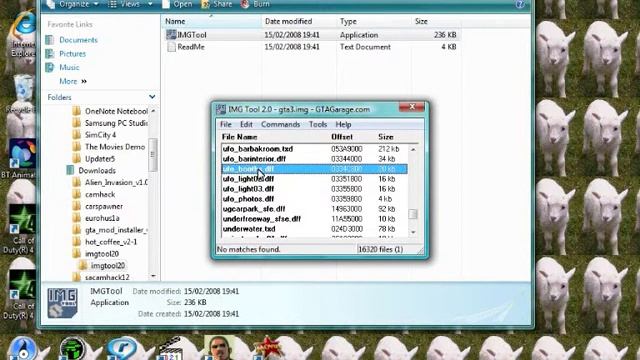The height and width of the screenshot is (360, 640).
Task: Select ugcarpark_sfe.dff entry
Action: (314, 209)
